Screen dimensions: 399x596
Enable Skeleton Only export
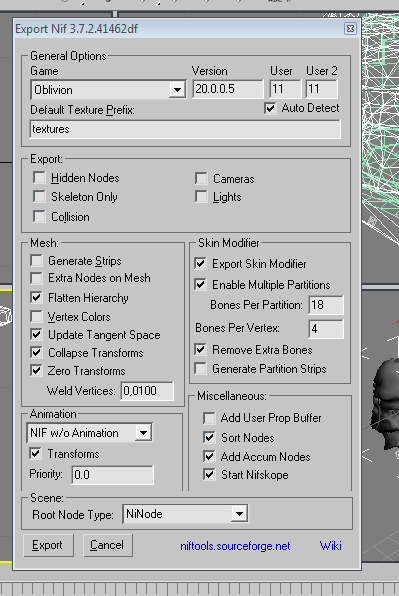point(39,197)
